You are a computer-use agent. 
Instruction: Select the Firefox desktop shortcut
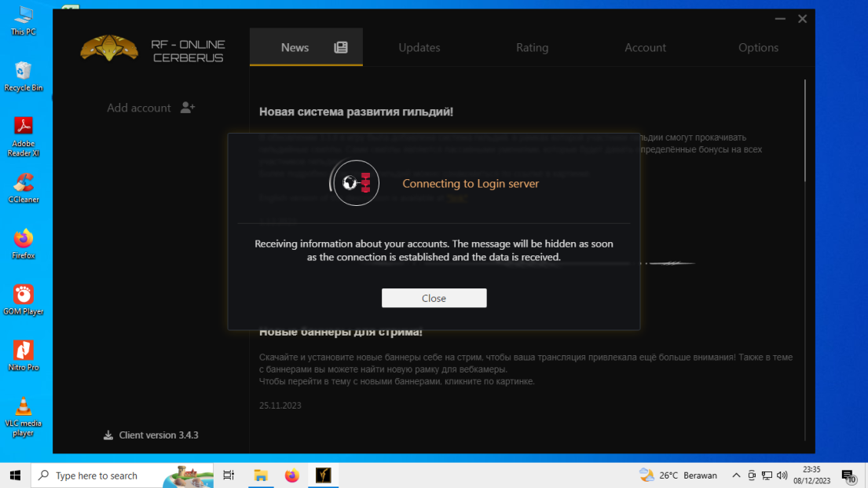[24, 244]
